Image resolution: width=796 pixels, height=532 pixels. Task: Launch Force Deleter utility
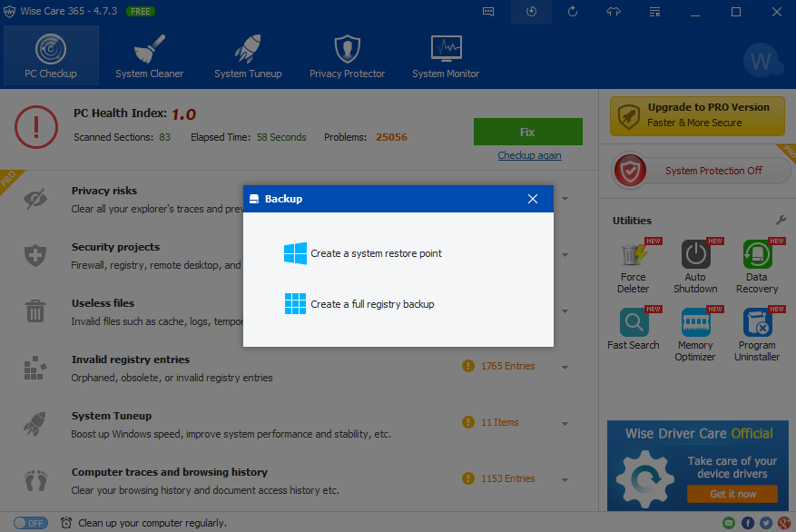pyautogui.click(x=633, y=267)
